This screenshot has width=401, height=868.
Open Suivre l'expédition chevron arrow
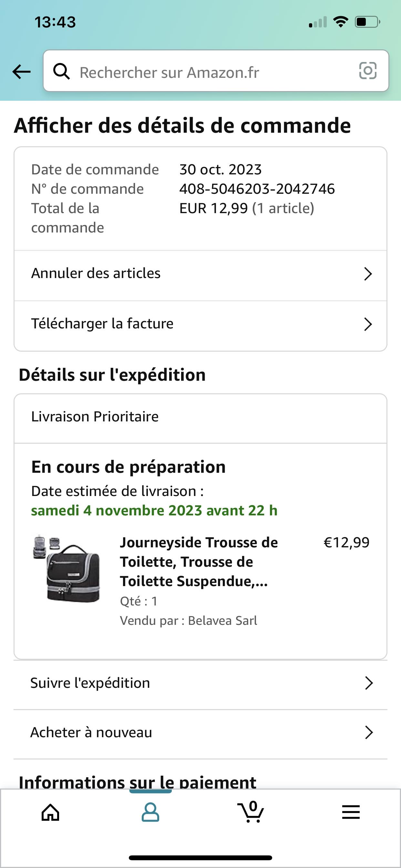(369, 683)
